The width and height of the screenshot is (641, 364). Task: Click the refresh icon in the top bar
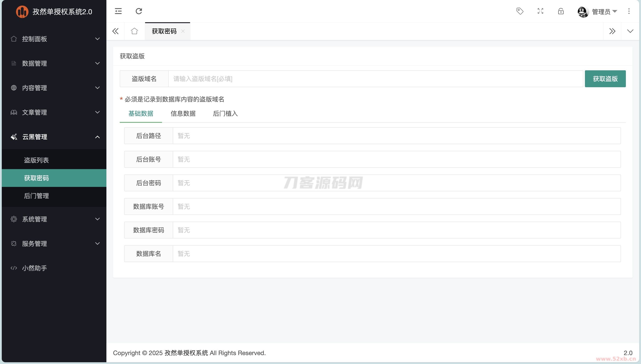click(x=139, y=11)
